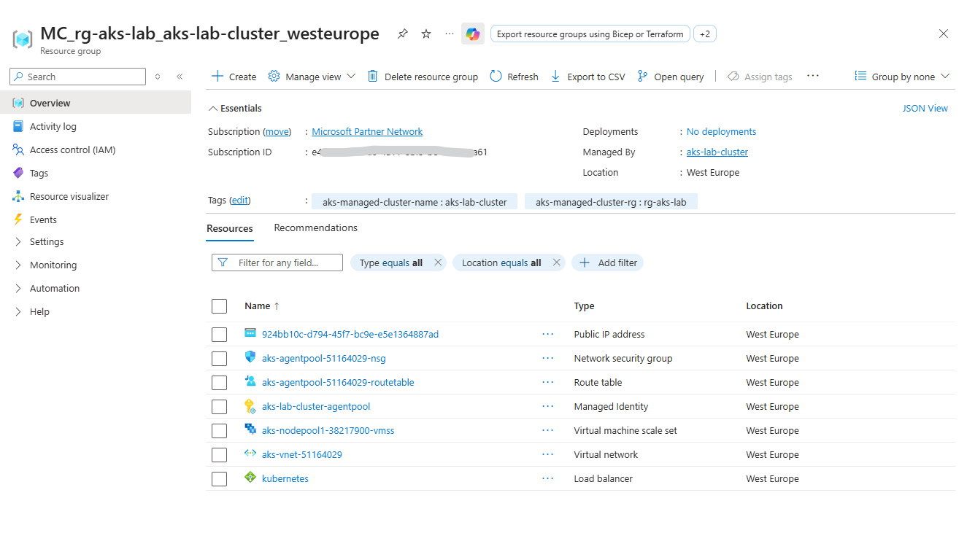Viewport: 967px width, 560px height.
Task: Click the Refresh toolbar button
Action: (514, 77)
